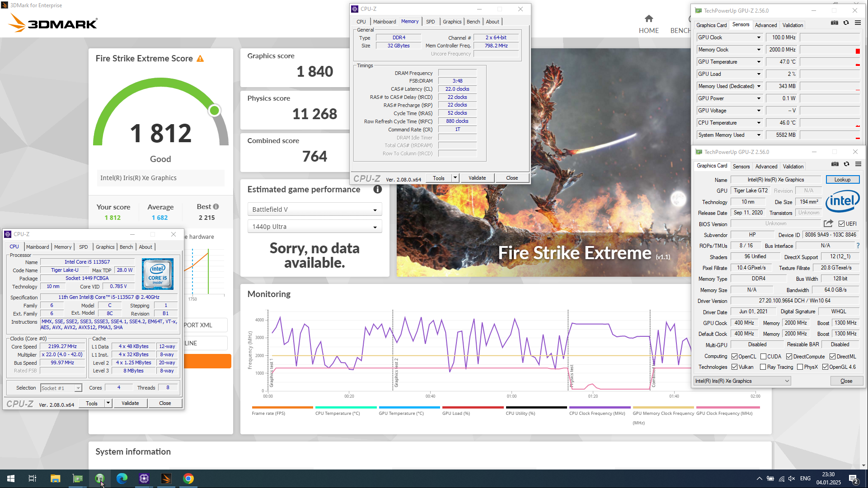
Task: Expand the Memory Clock sensor dropdown
Action: click(759, 50)
